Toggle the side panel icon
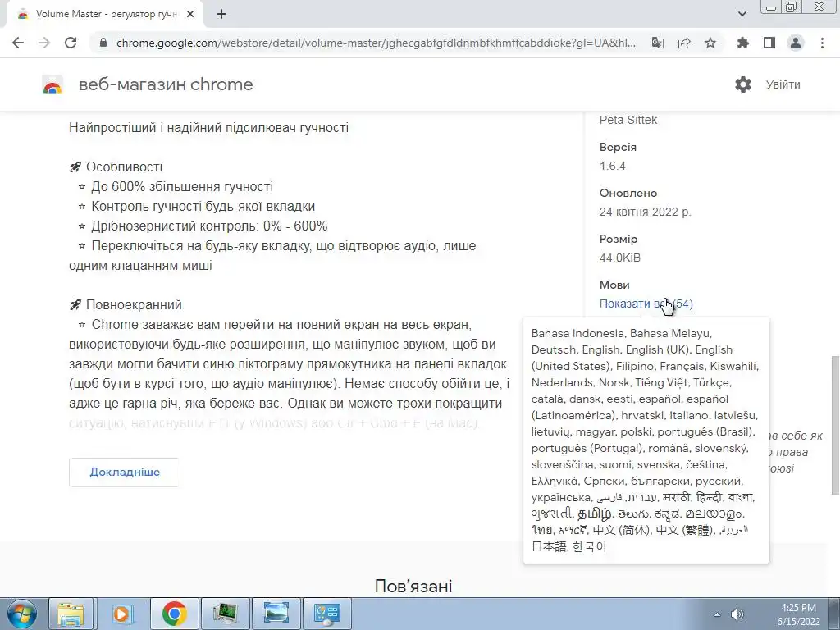 pos(769,43)
